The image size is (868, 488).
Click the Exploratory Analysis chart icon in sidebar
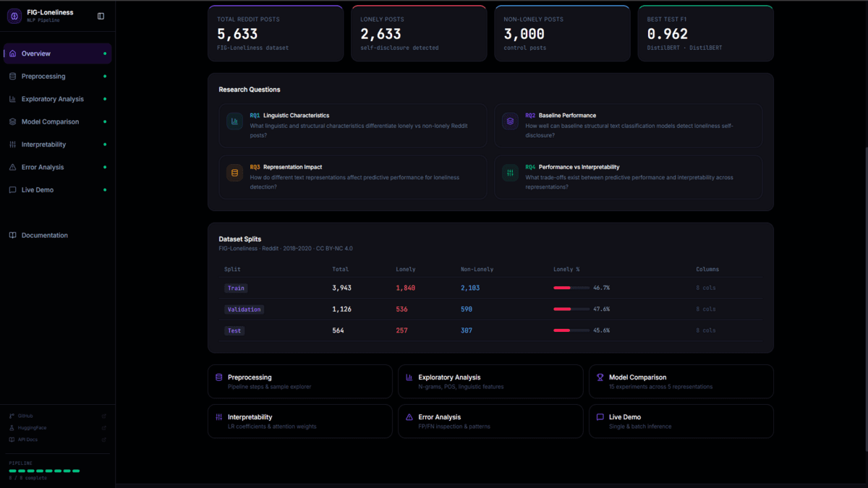point(12,99)
